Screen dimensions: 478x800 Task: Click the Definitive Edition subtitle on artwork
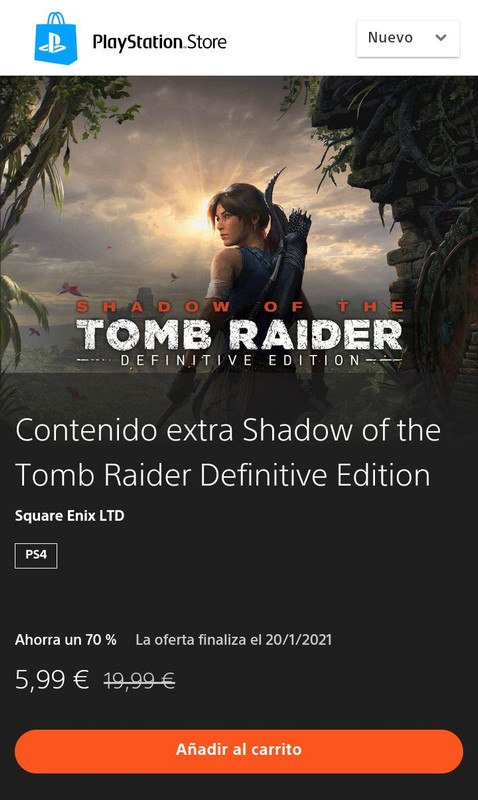click(x=240, y=360)
